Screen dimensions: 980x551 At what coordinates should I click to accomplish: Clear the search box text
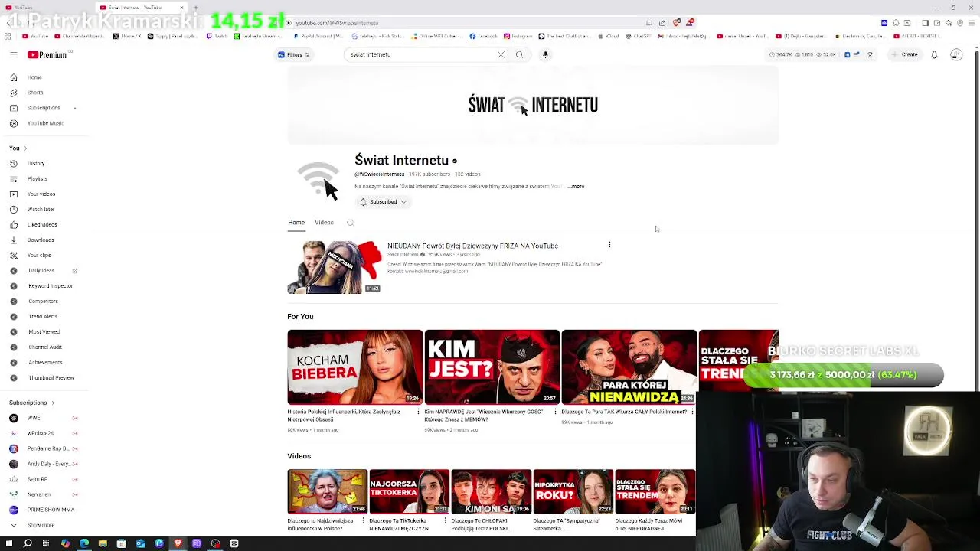click(501, 54)
